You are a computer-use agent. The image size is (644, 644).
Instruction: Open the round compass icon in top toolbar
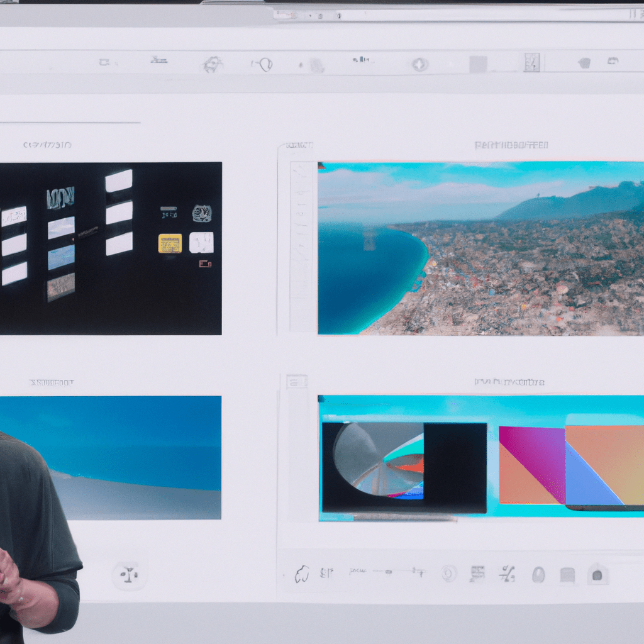[x=419, y=65]
